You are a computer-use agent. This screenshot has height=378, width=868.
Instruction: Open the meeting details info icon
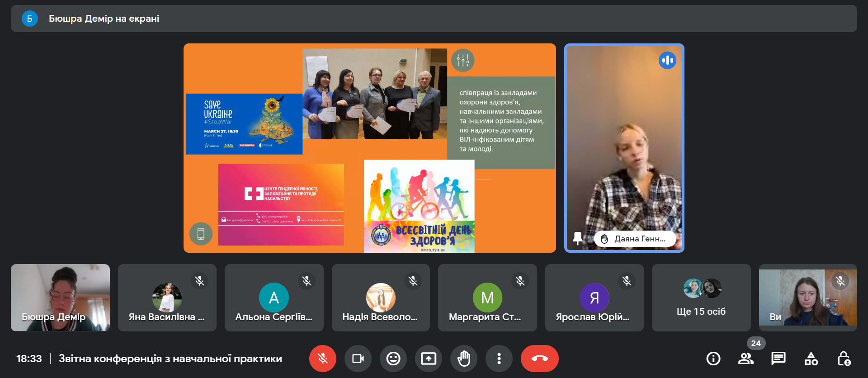coord(713,359)
